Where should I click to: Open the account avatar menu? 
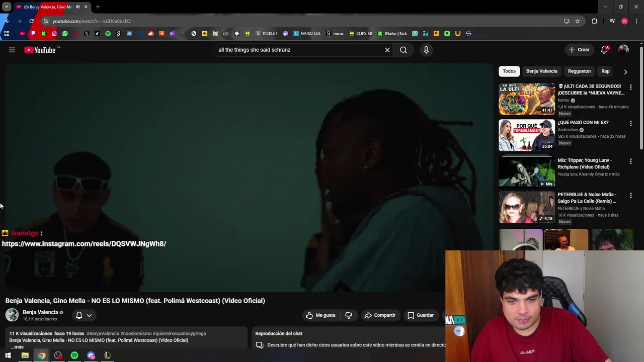623,50
